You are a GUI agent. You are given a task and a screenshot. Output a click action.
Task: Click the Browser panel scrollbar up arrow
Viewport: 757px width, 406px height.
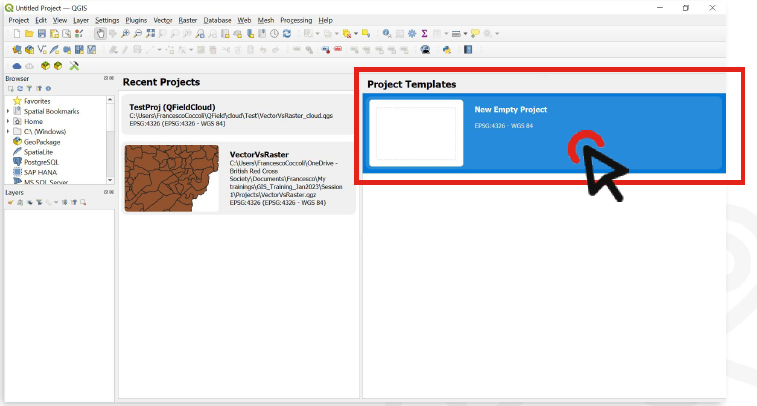[110, 99]
